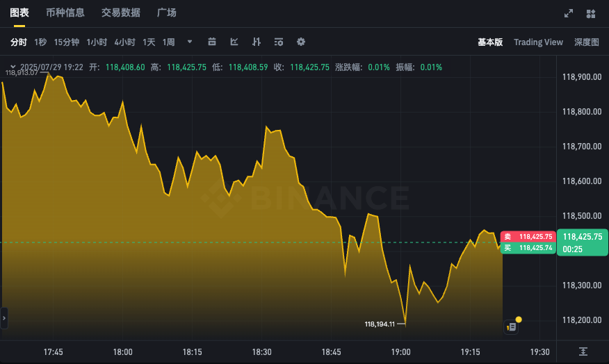The width and height of the screenshot is (609, 364).
Task: Open the grid layout icon at top right
Action: tap(591, 13)
